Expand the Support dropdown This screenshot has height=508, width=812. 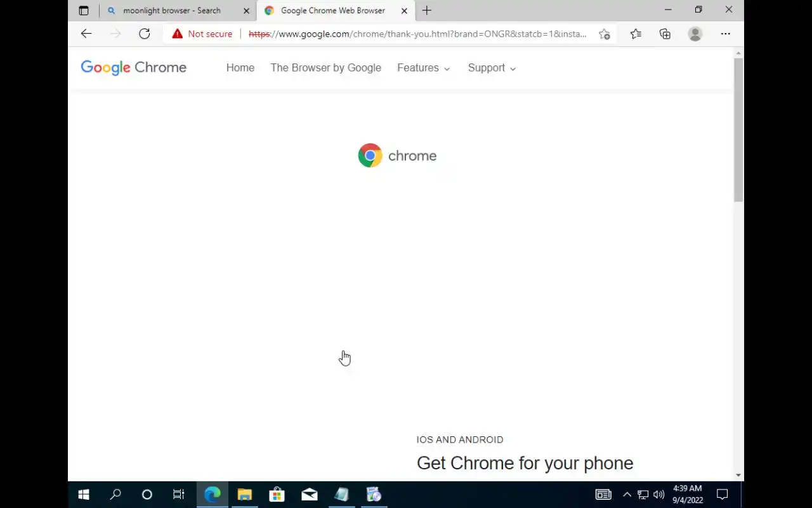coord(492,68)
